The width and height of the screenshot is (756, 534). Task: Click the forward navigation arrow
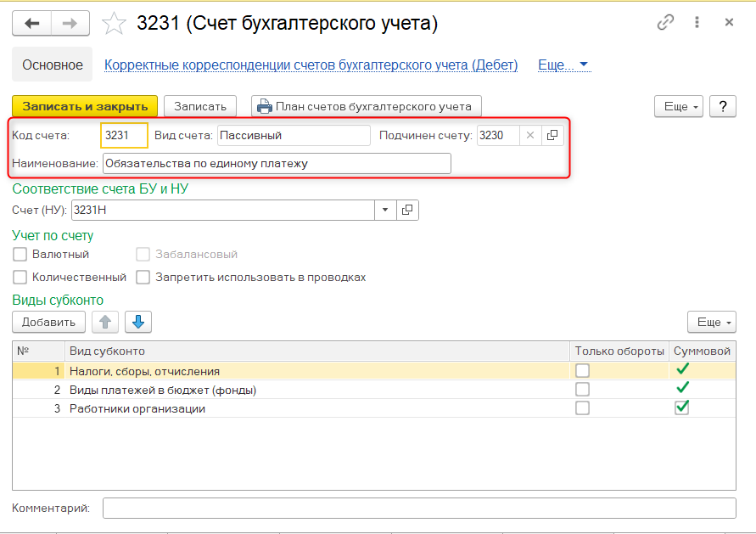pyautogui.click(x=70, y=24)
